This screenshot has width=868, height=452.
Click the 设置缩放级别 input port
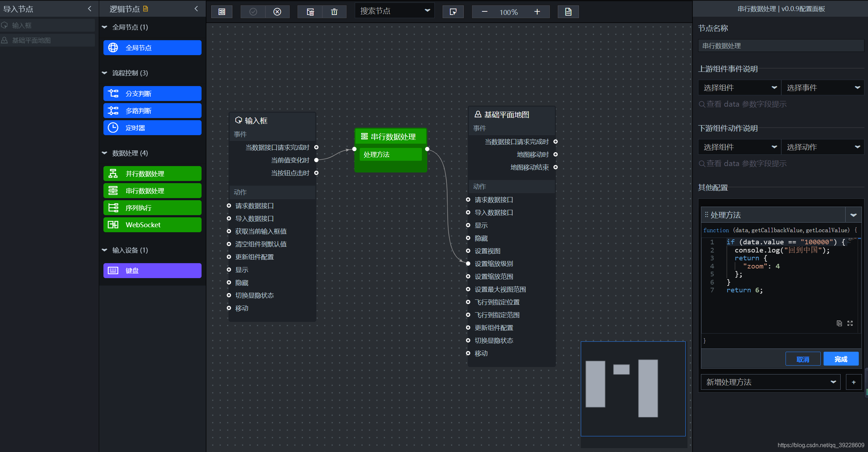tap(468, 264)
